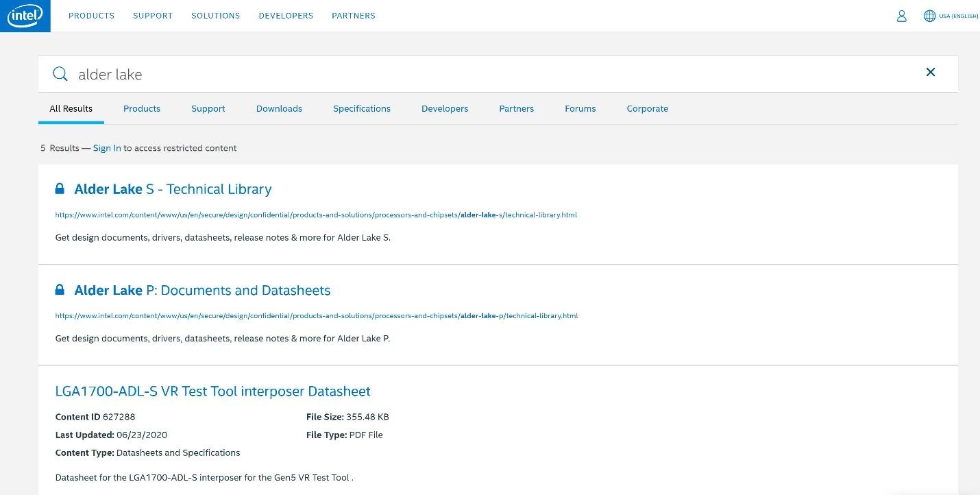Image resolution: width=980 pixels, height=495 pixels.
Task: Switch to the Partners results tab
Action: pos(517,108)
